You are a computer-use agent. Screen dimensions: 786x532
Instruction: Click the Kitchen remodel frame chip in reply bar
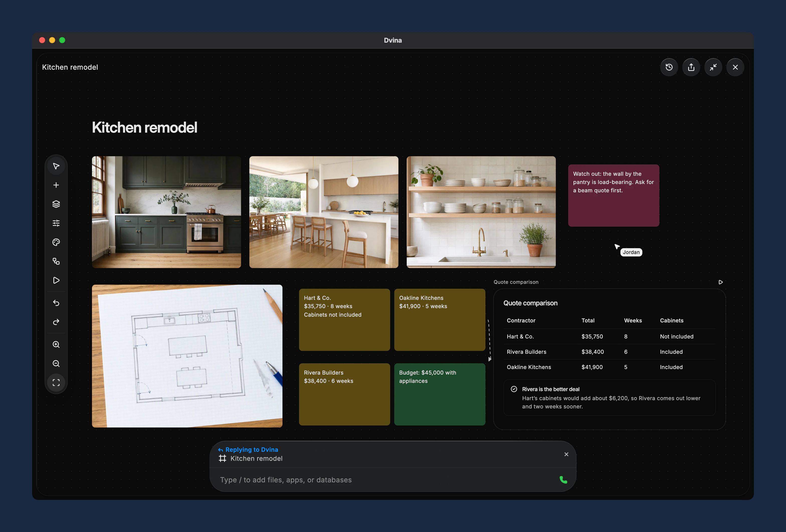[x=251, y=459]
